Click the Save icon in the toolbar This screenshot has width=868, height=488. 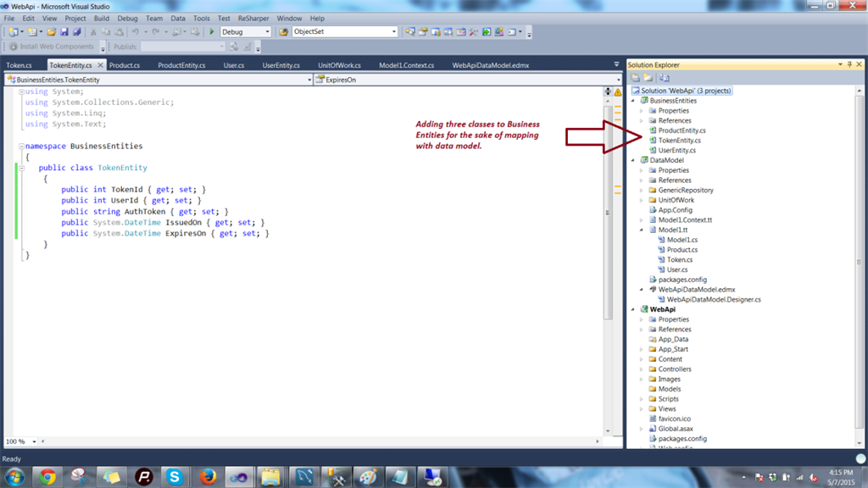click(64, 32)
